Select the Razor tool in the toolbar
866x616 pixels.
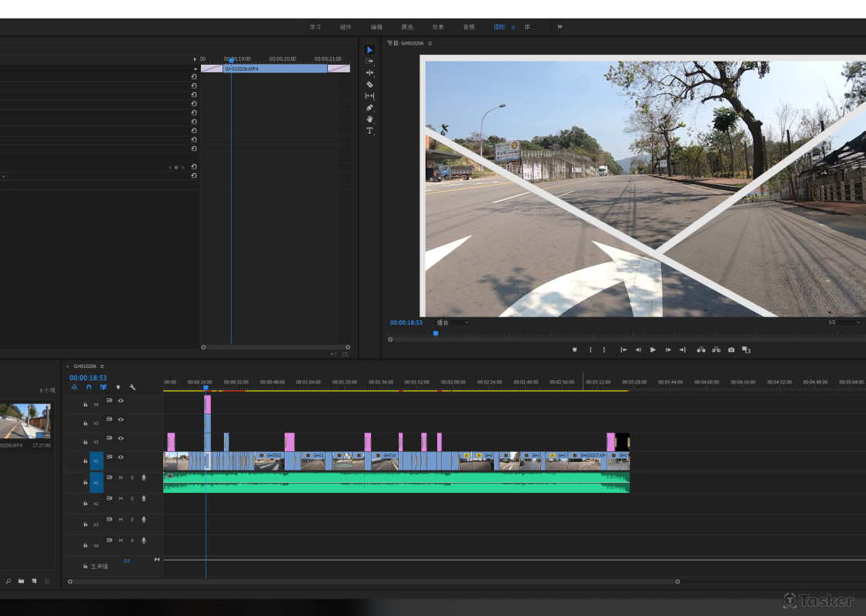click(x=369, y=84)
